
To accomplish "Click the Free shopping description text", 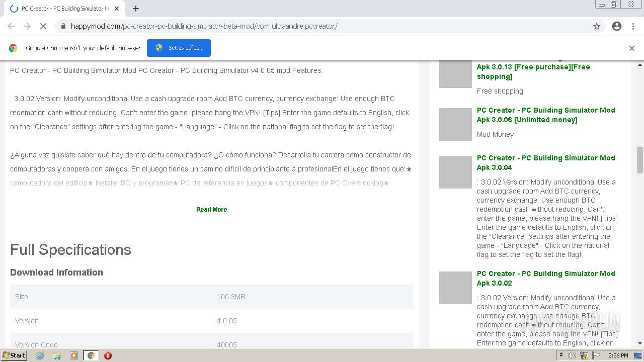I will [500, 91].
